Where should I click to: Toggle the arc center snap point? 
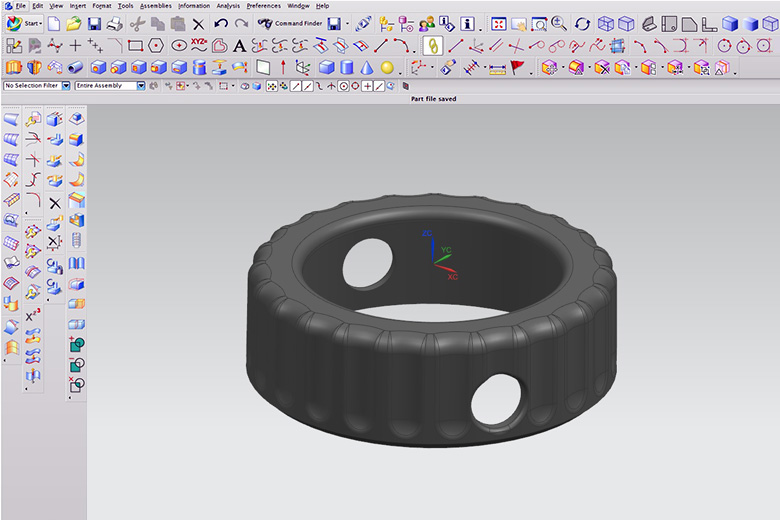[343, 86]
